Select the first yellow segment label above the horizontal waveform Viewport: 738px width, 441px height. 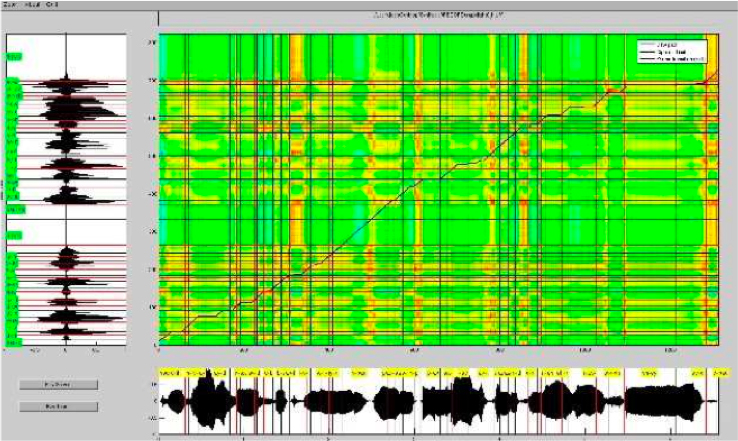point(171,370)
